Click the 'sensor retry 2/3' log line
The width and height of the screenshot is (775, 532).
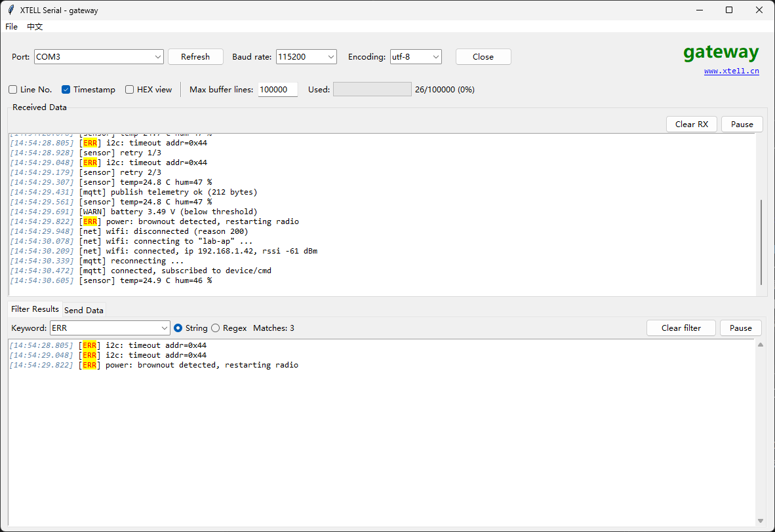85,172
